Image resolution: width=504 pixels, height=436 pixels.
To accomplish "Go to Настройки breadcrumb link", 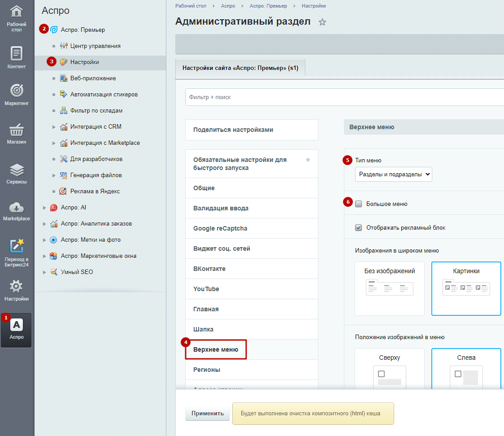I will (x=314, y=6).
